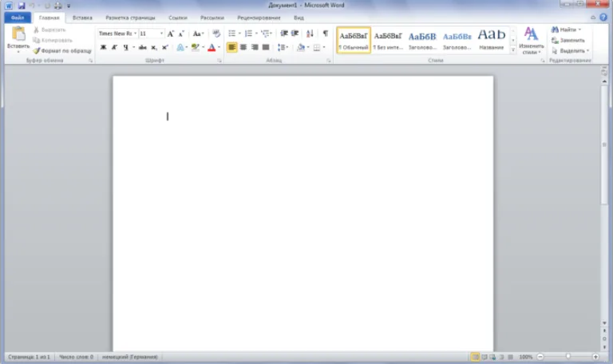The height and width of the screenshot is (364, 613).
Task: Click the Save icon in quick access toolbar
Action: (x=22, y=6)
